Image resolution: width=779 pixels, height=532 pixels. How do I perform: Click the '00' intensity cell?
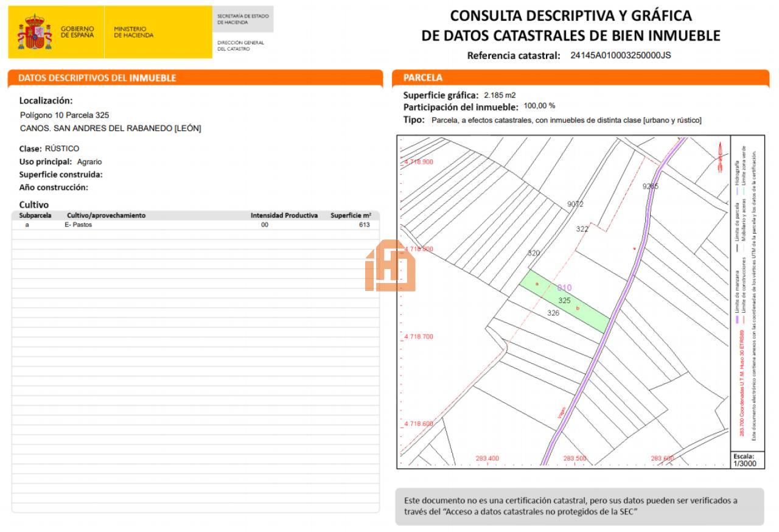tap(265, 225)
